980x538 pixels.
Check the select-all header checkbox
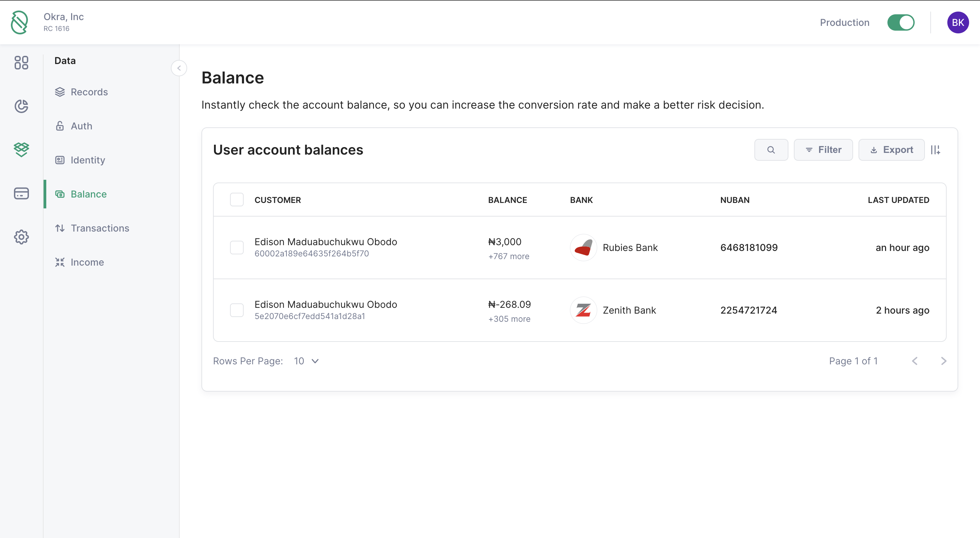pos(236,200)
